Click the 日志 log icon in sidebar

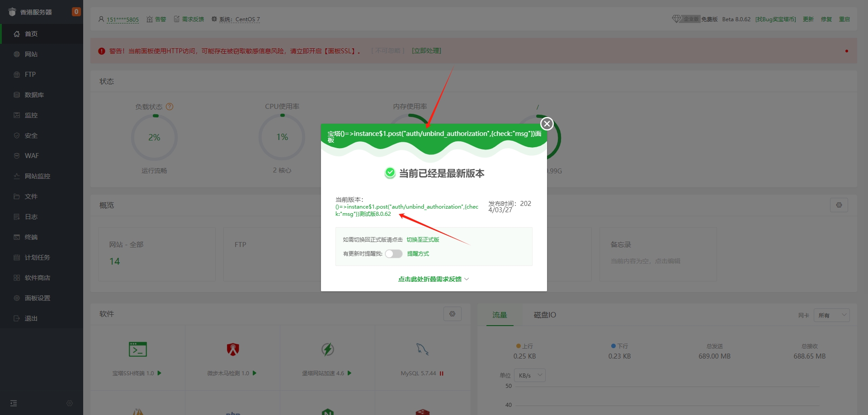point(17,217)
